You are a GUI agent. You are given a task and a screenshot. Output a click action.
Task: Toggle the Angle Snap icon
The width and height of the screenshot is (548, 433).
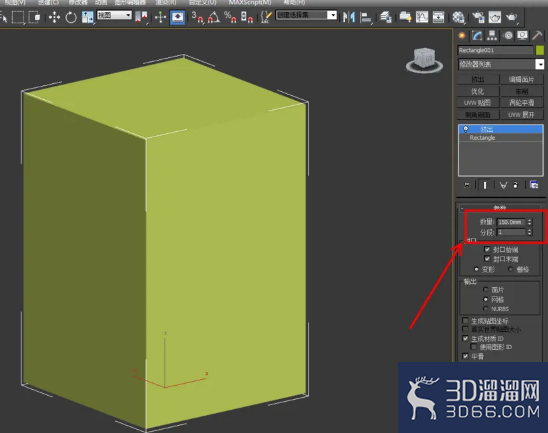click(x=214, y=17)
